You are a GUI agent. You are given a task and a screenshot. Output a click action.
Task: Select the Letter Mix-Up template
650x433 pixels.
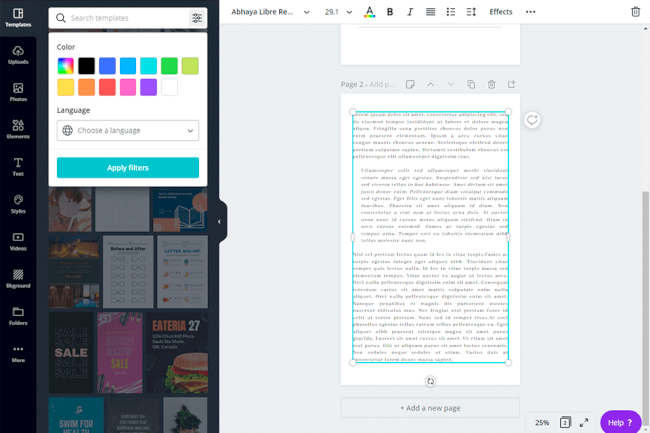[x=182, y=272]
